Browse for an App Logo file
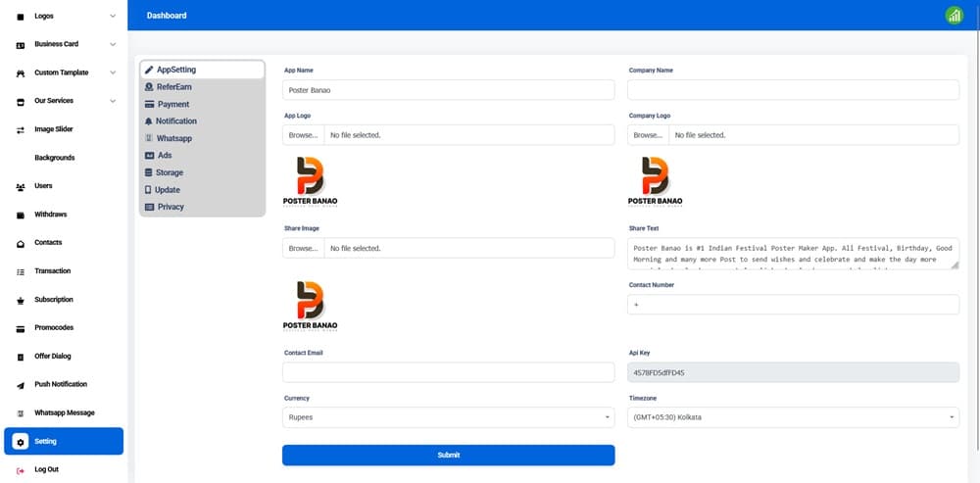 [x=303, y=135]
